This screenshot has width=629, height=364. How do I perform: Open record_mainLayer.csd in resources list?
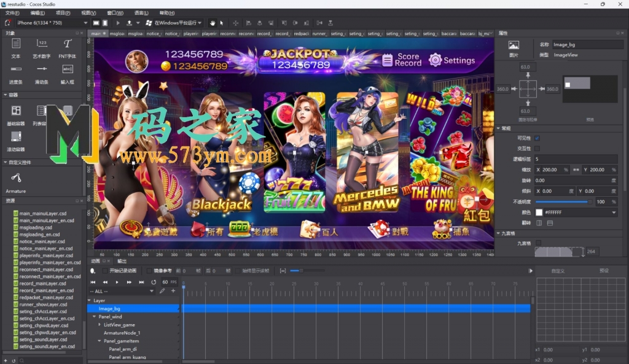42,284
